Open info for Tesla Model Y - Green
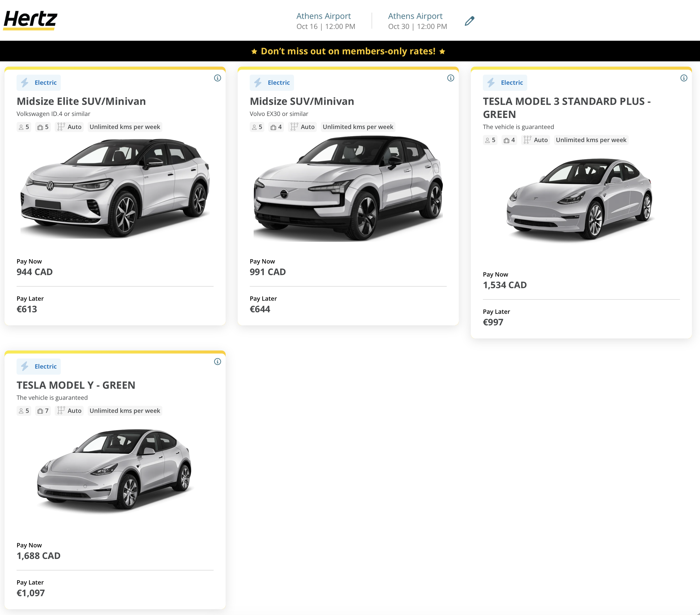This screenshot has height=615, width=700. coord(218,362)
